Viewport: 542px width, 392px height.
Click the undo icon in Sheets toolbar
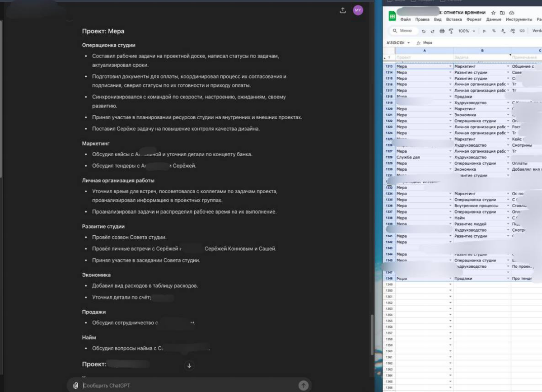tap(424, 31)
